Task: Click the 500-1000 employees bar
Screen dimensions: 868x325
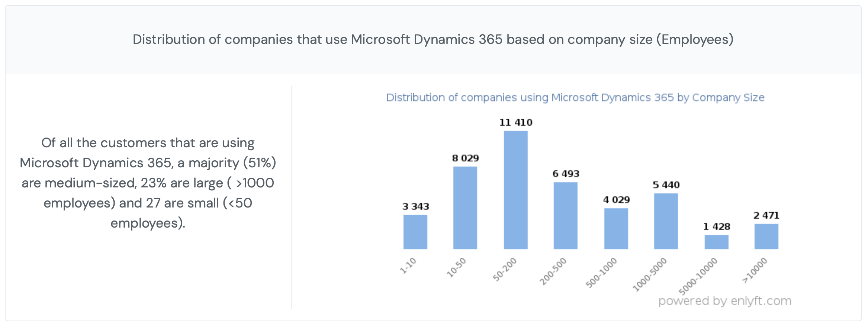Action: (x=616, y=229)
